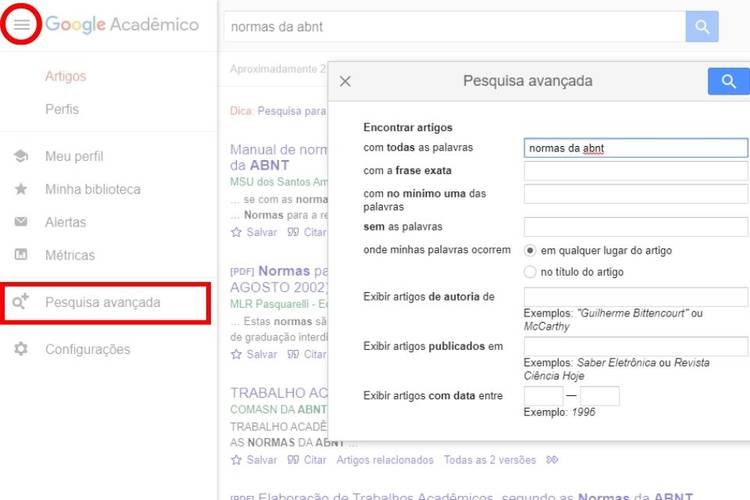Open Alertas from sidebar

click(x=66, y=222)
